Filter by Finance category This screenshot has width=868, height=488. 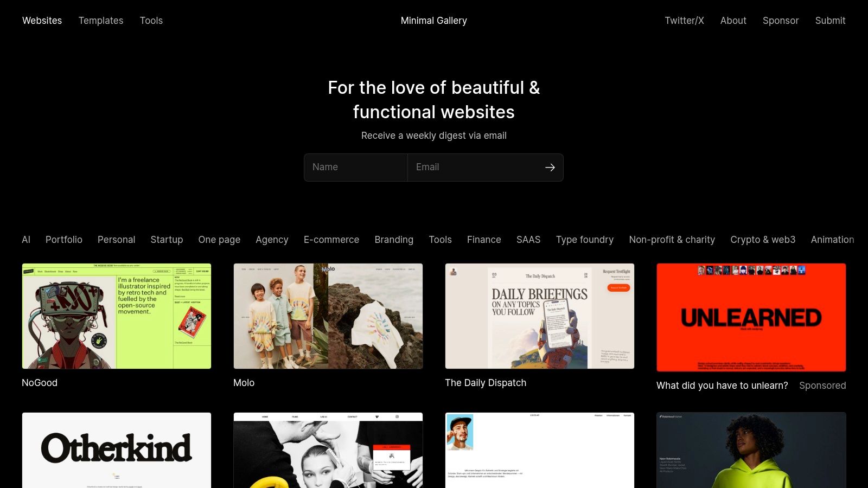click(x=484, y=240)
